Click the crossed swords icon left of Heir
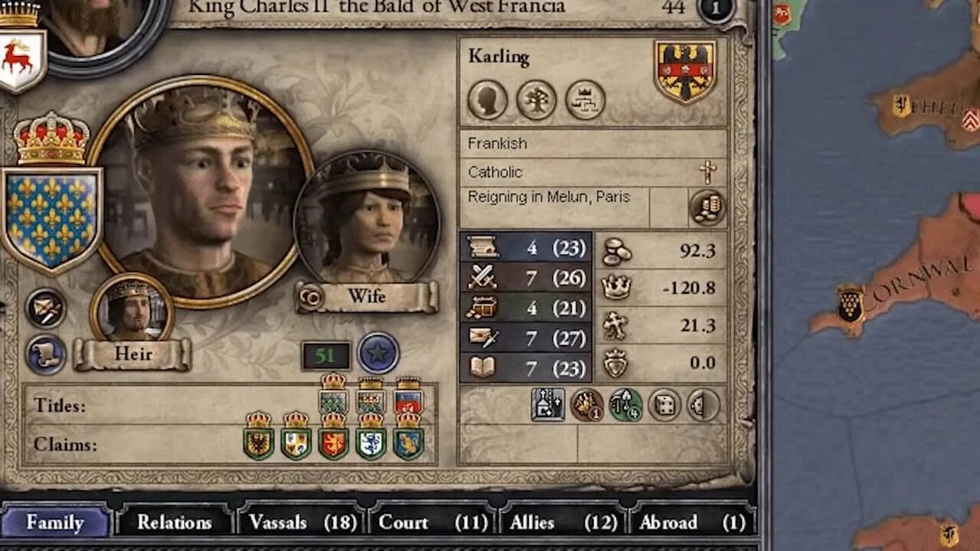 click(46, 308)
